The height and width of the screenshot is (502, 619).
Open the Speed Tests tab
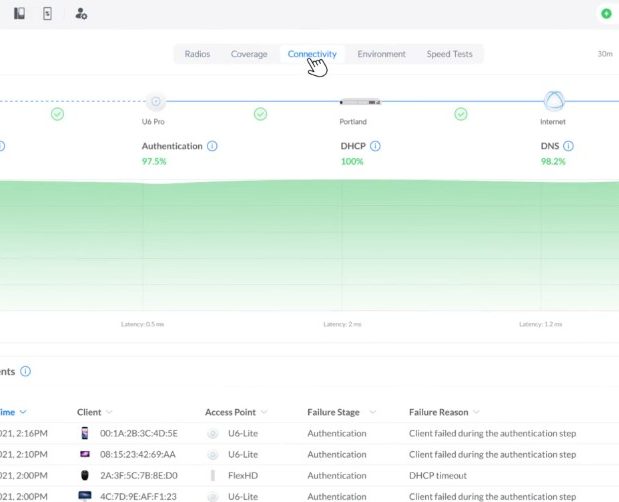(449, 54)
